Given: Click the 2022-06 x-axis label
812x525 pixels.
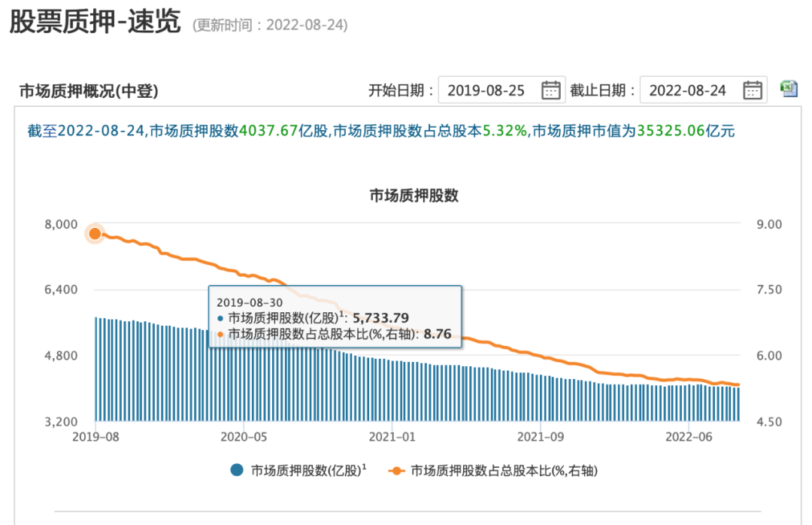Looking at the screenshot, I should pyautogui.click(x=689, y=436).
